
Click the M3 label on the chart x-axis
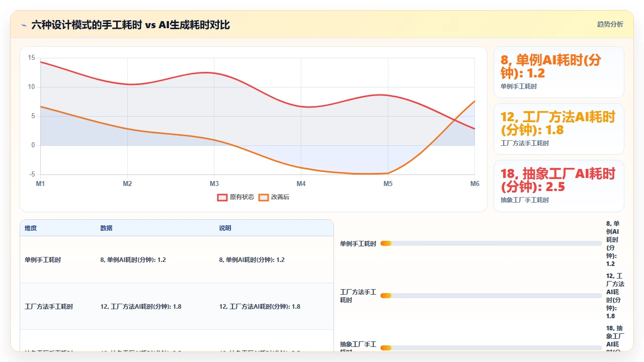tap(214, 184)
